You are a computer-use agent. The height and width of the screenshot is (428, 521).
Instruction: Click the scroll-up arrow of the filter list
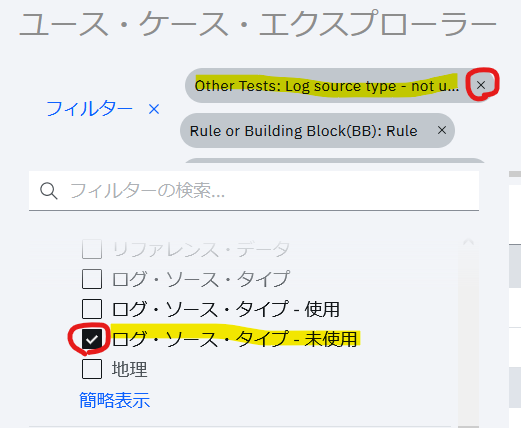pos(468,243)
